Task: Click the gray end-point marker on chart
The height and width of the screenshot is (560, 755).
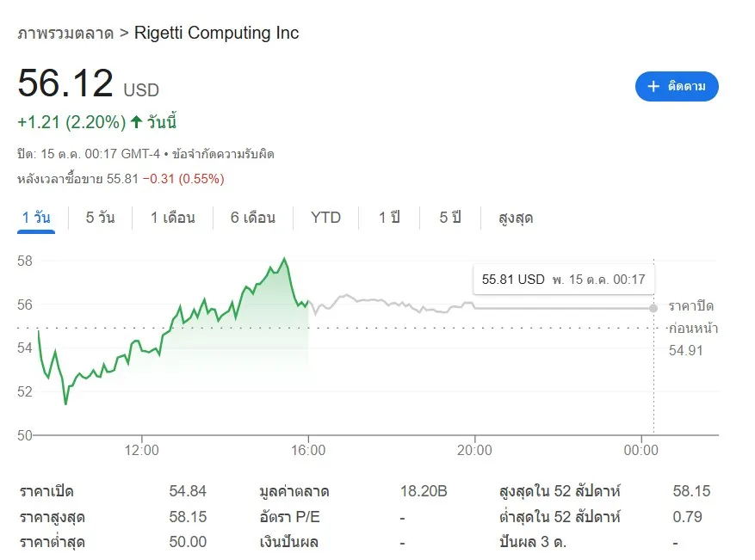Action: [x=653, y=308]
